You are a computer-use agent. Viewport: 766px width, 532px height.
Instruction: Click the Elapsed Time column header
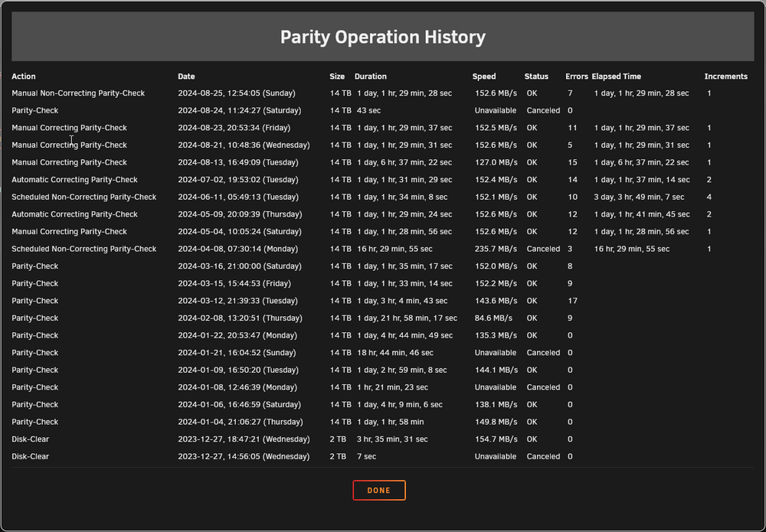click(x=617, y=76)
